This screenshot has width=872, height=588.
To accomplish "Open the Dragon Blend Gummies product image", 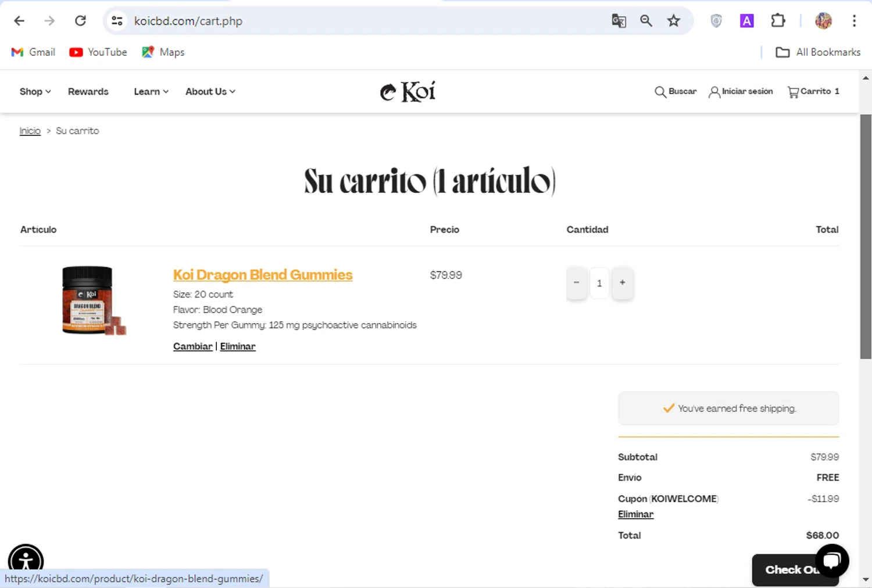I will tap(94, 300).
